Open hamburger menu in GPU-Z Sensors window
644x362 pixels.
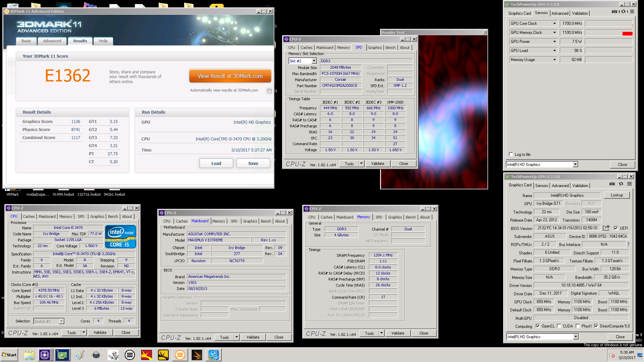click(x=632, y=11)
